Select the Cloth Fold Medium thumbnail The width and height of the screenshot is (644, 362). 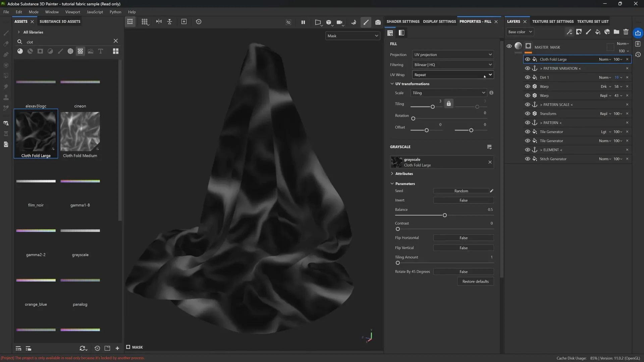point(80,131)
